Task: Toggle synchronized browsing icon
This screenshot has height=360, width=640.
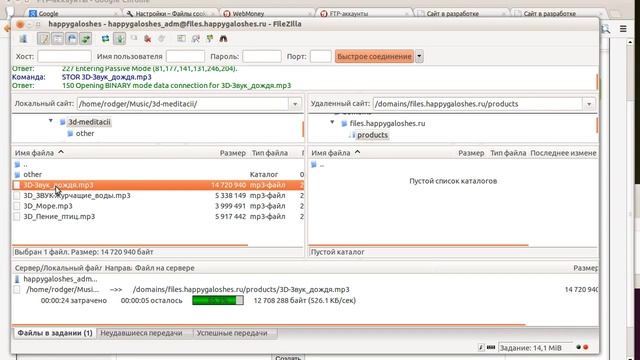Action: point(210,39)
